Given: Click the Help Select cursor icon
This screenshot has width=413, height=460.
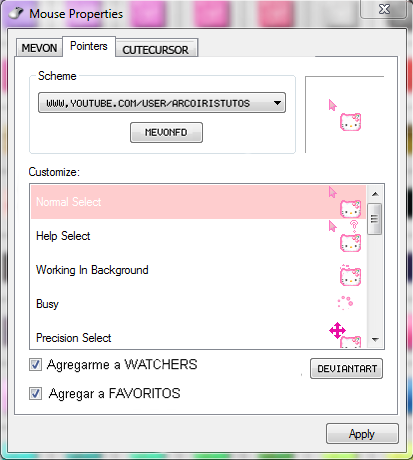Looking at the screenshot, I should (x=345, y=236).
